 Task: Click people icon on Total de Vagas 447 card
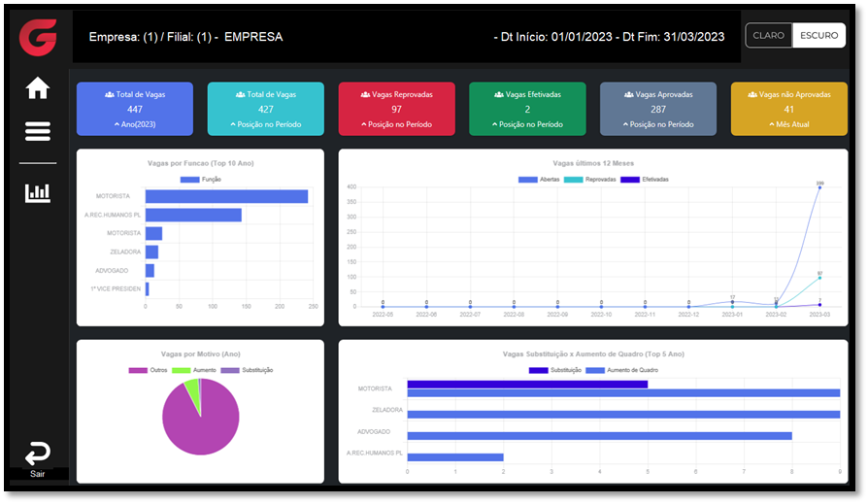[x=110, y=95]
